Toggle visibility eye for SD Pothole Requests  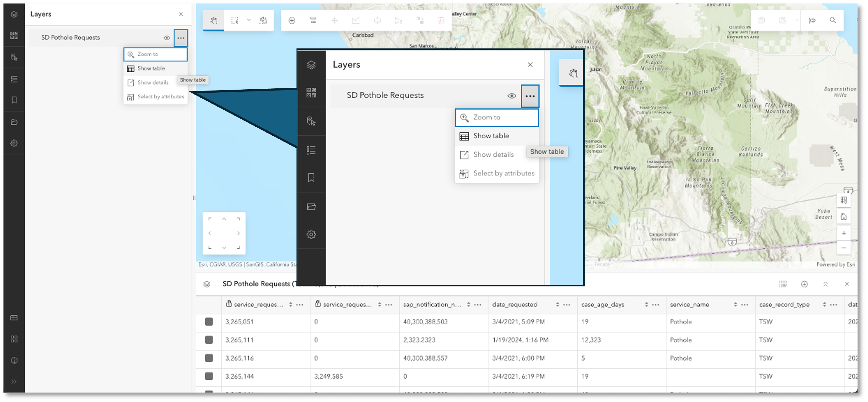click(x=167, y=38)
